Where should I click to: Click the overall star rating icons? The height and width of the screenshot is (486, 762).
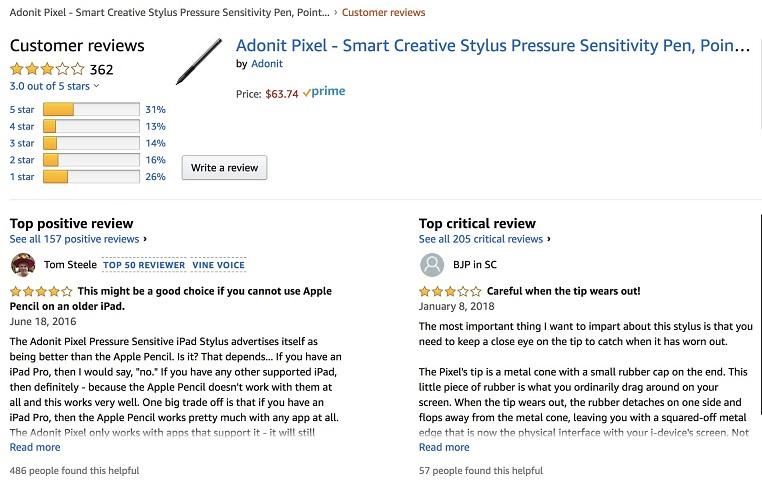(x=47, y=70)
